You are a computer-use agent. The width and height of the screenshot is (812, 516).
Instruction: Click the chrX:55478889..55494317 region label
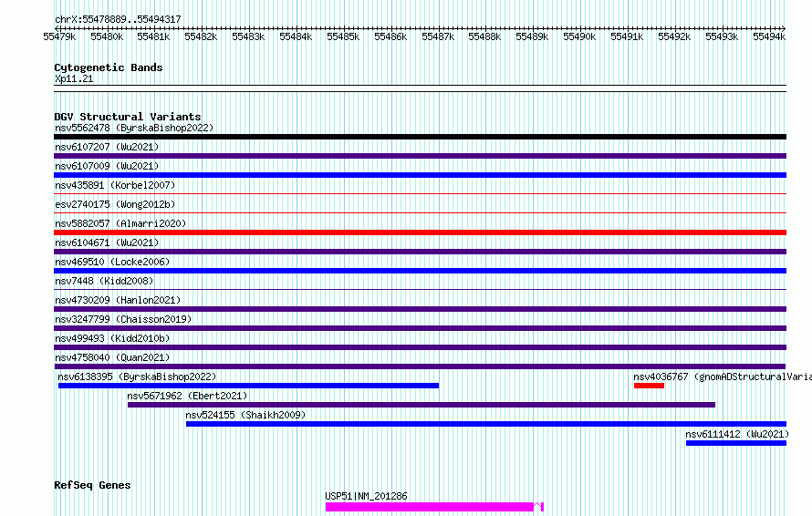coord(118,19)
